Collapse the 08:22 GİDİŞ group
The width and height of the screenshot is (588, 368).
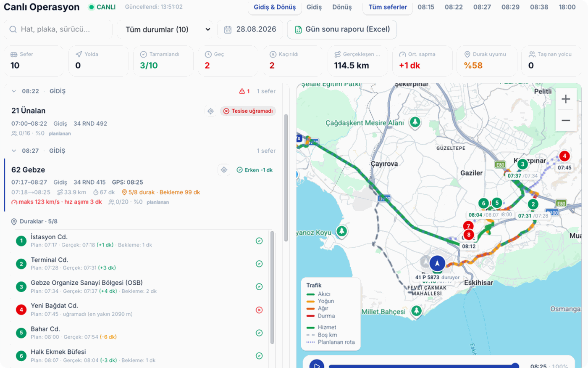[x=14, y=91]
